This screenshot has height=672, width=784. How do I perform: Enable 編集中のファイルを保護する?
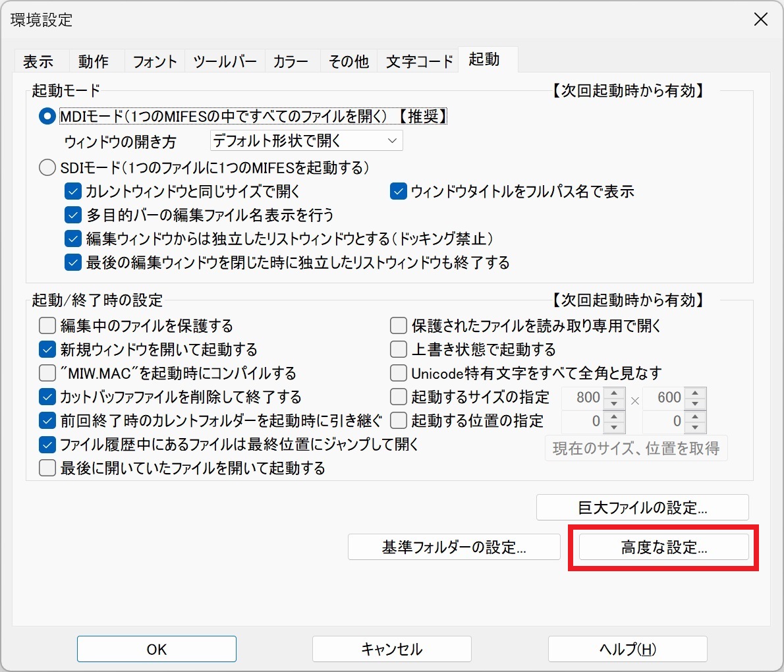click(47, 325)
